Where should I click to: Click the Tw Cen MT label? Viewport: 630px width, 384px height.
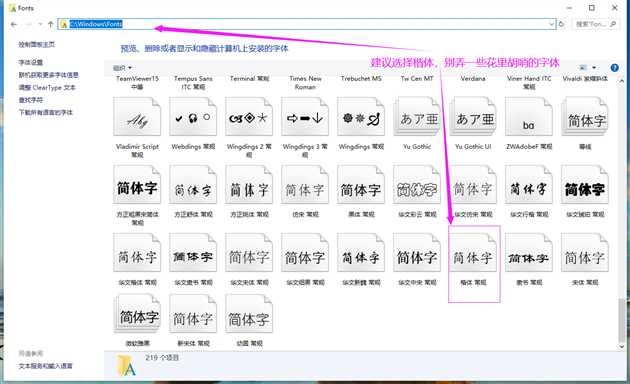coord(417,78)
